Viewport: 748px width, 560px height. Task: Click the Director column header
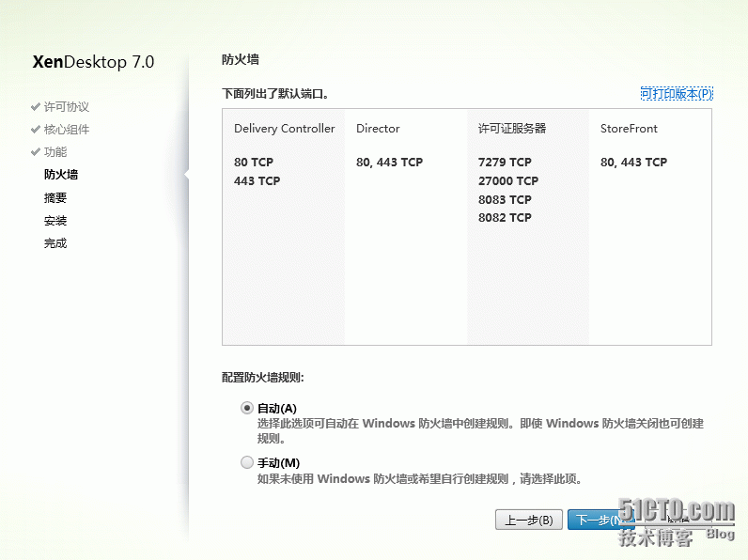pyautogui.click(x=378, y=129)
